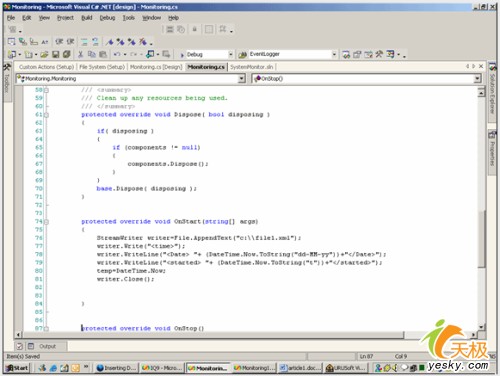Collapse the OnStart method at line 74
The image size is (500, 376).
click(46, 222)
